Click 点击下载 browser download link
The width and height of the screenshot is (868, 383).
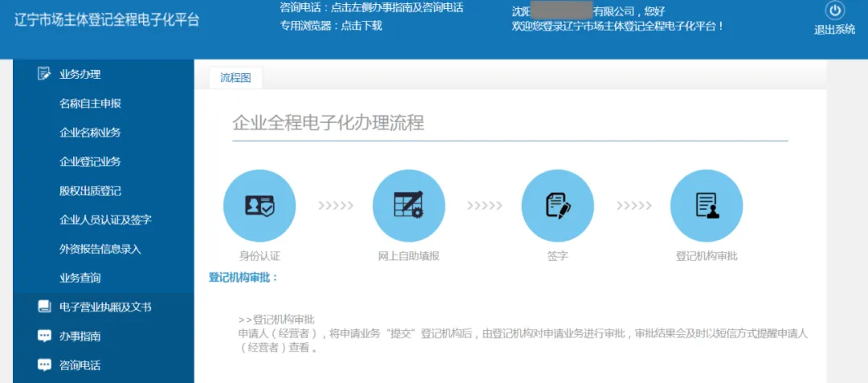coord(362,26)
